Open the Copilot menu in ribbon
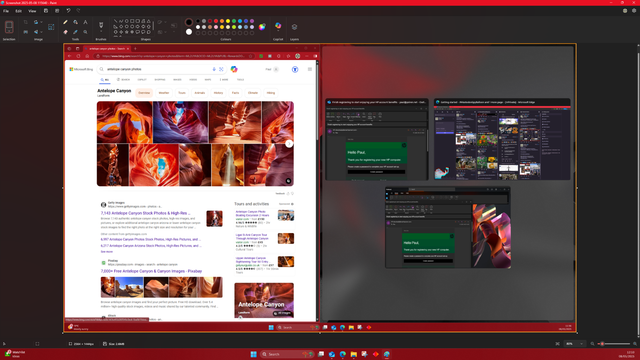 pos(278,27)
